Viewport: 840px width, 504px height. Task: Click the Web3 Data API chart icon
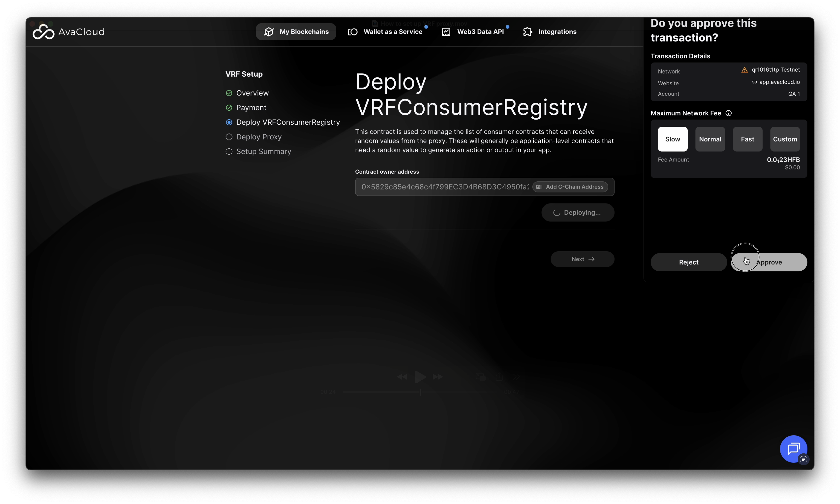click(446, 32)
